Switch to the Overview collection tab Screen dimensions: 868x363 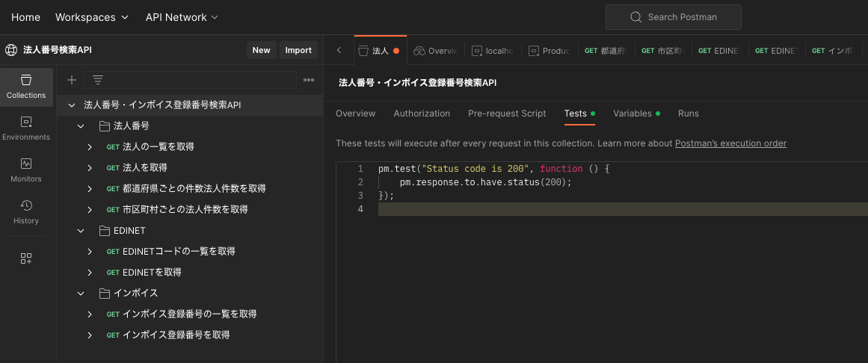pyautogui.click(x=355, y=114)
